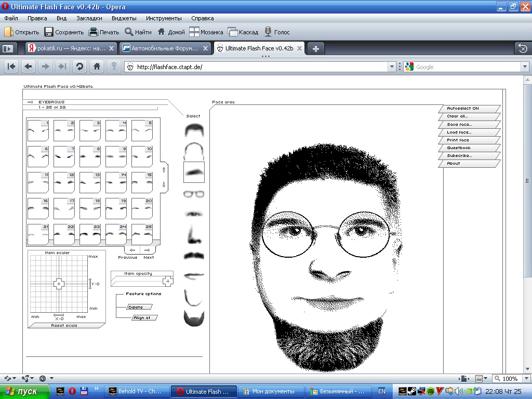Toggle the EN keyboard language indicator
Screen dimensions: 532x399
pyautogui.click(x=382, y=391)
